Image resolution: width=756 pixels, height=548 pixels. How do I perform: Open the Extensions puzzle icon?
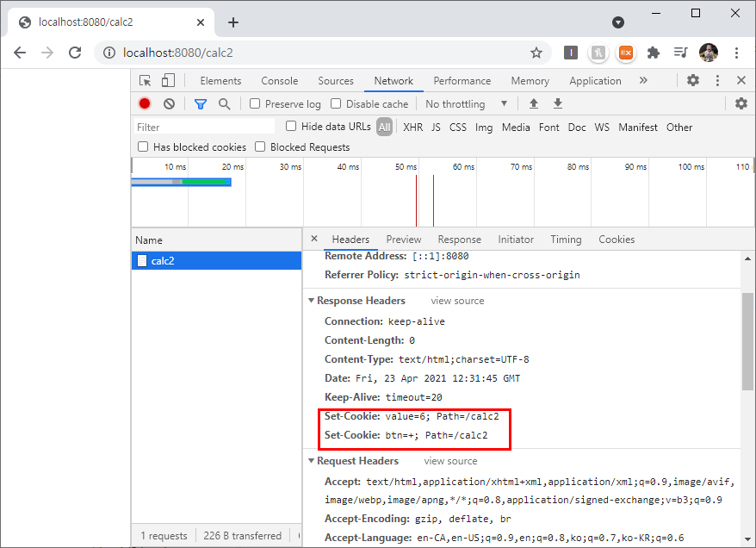(x=654, y=53)
